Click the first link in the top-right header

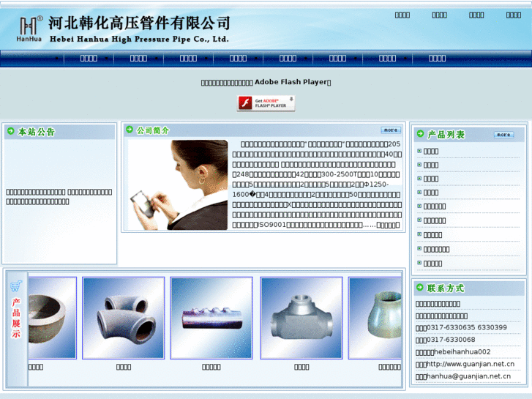coord(402,15)
